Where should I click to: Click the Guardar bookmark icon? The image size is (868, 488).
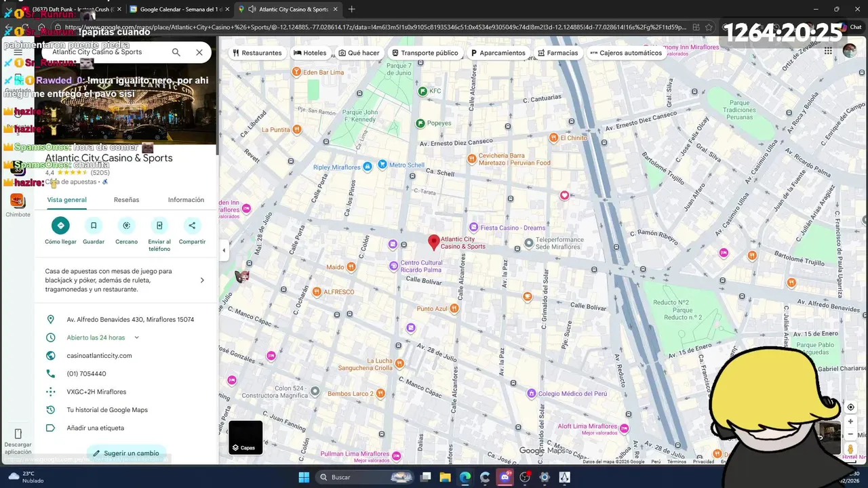tap(94, 226)
